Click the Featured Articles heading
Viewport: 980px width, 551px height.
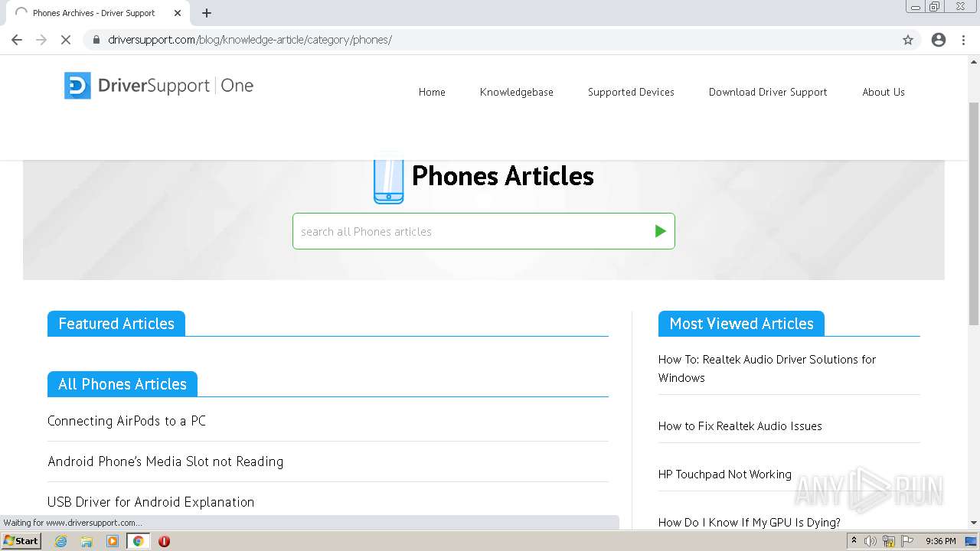point(116,324)
